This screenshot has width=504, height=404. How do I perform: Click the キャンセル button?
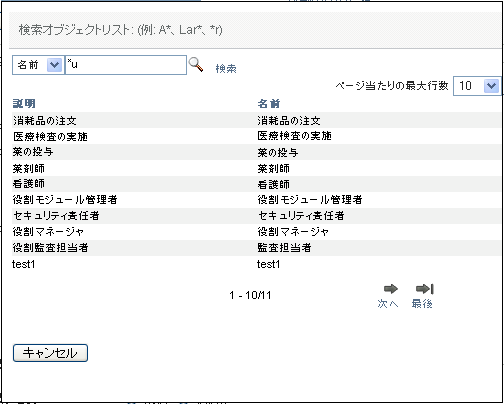click(x=50, y=353)
